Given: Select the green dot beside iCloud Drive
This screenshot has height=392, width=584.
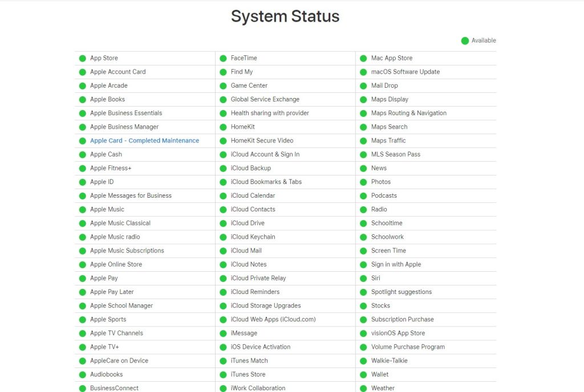Looking at the screenshot, I should (x=223, y=223).
